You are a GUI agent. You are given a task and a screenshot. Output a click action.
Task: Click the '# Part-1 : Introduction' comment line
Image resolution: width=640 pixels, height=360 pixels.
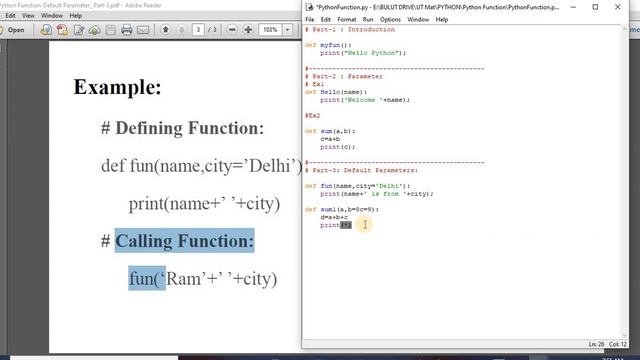click(350, 29)
